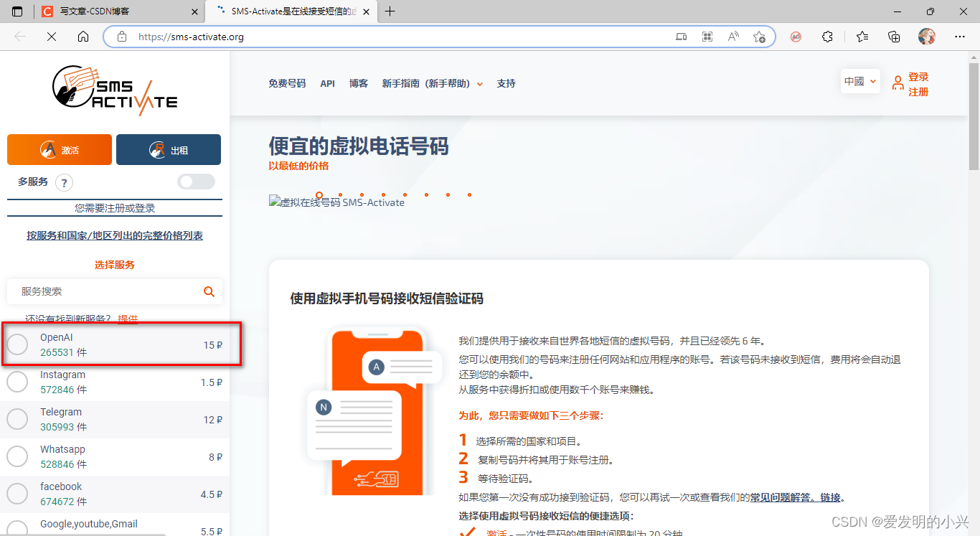The width and height of the screenshot is (980, 536).
Task: Close the SMS-Activate tab
Action: (x=367, y=11)
